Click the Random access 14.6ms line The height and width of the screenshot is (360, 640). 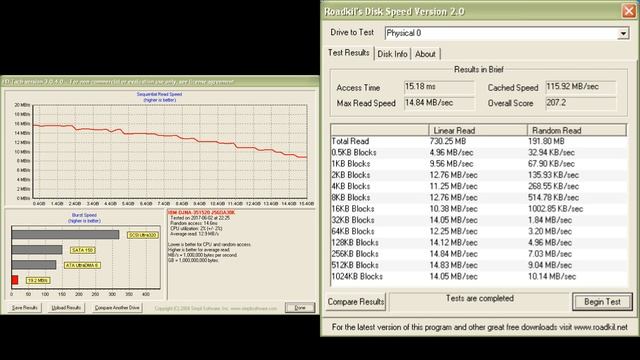(x=194, y=223)
